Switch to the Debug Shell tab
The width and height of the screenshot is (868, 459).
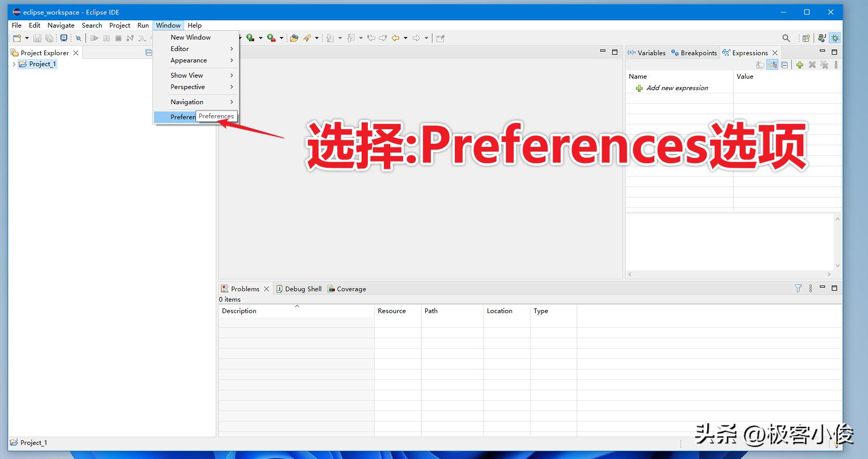tap(299, 289)
